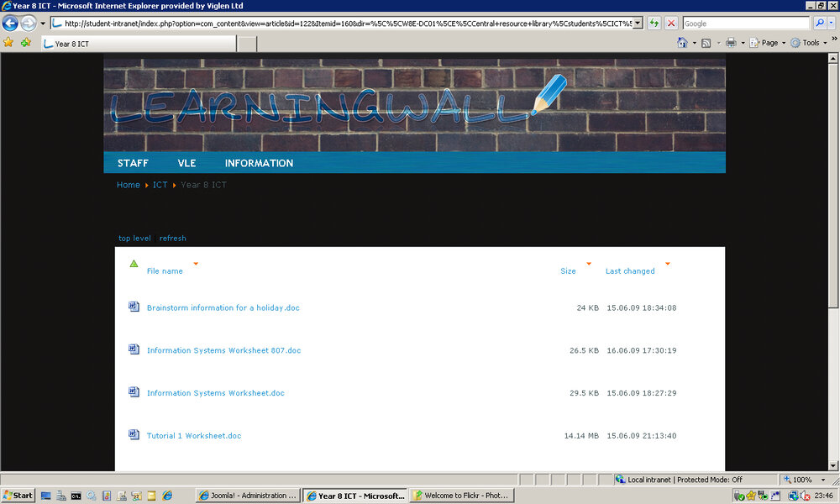Sort by Size column header

point(568,271)
